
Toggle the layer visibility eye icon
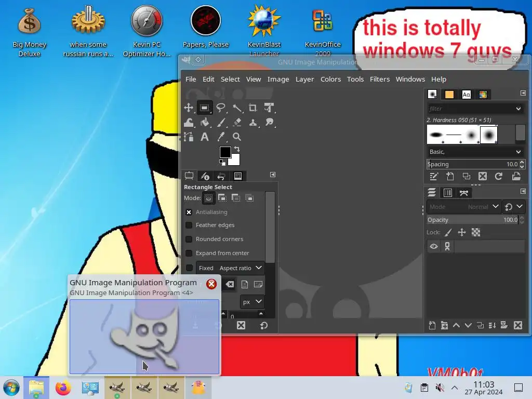[434, 246]
